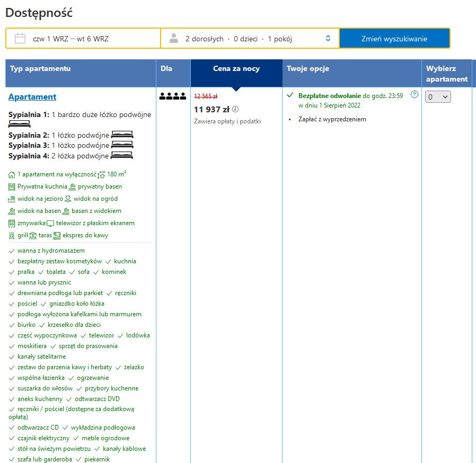
Task: Click the piekarnik amenity
Action: point(97,459)
